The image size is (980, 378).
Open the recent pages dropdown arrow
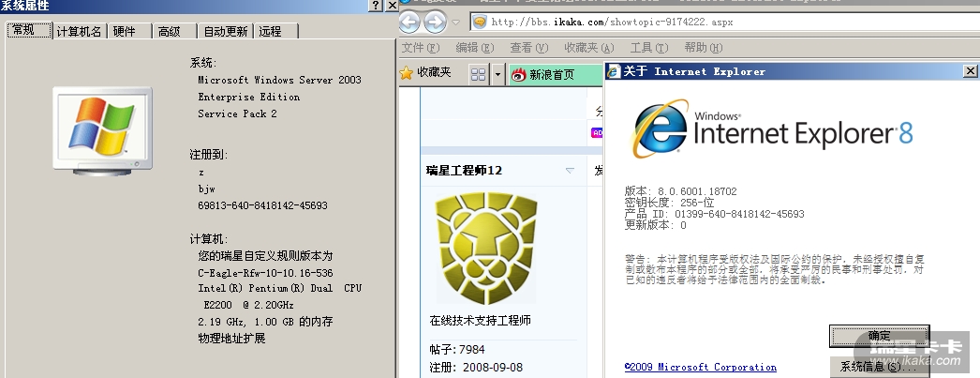[455, 23]
